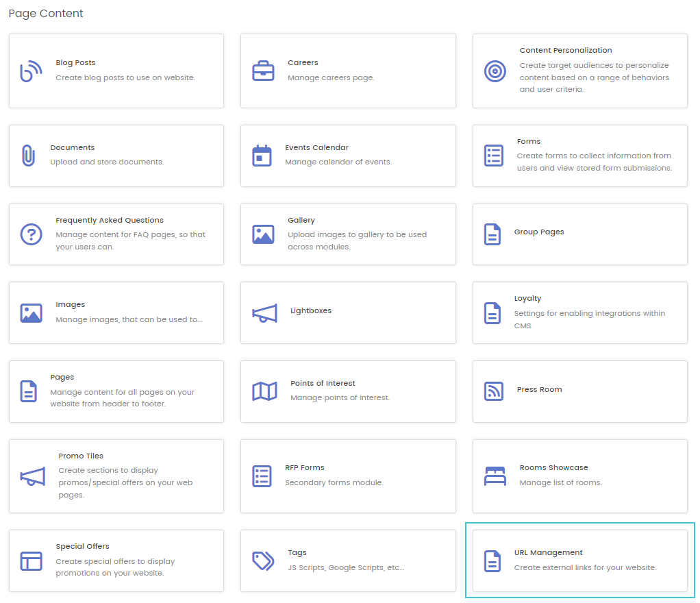This screenshot has width=700, height=603.
Task: Click 'Create special offers to display' description
Action: click(x=115, y=567)
